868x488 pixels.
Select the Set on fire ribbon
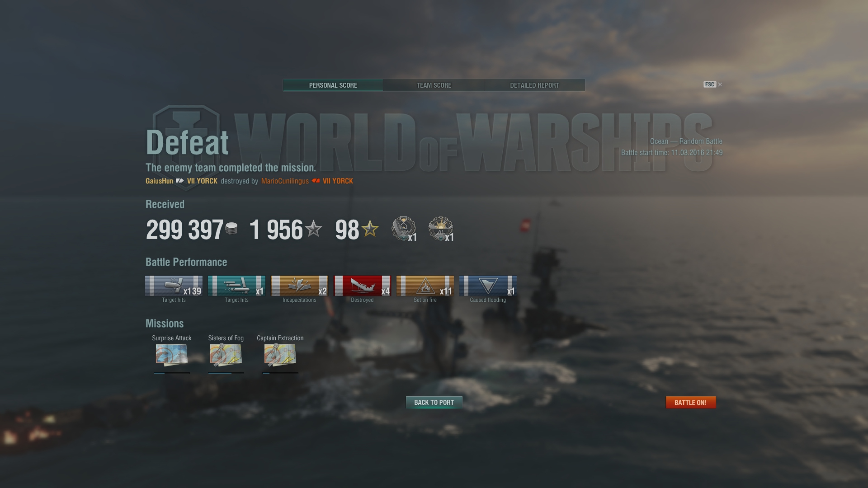point(425,286)
